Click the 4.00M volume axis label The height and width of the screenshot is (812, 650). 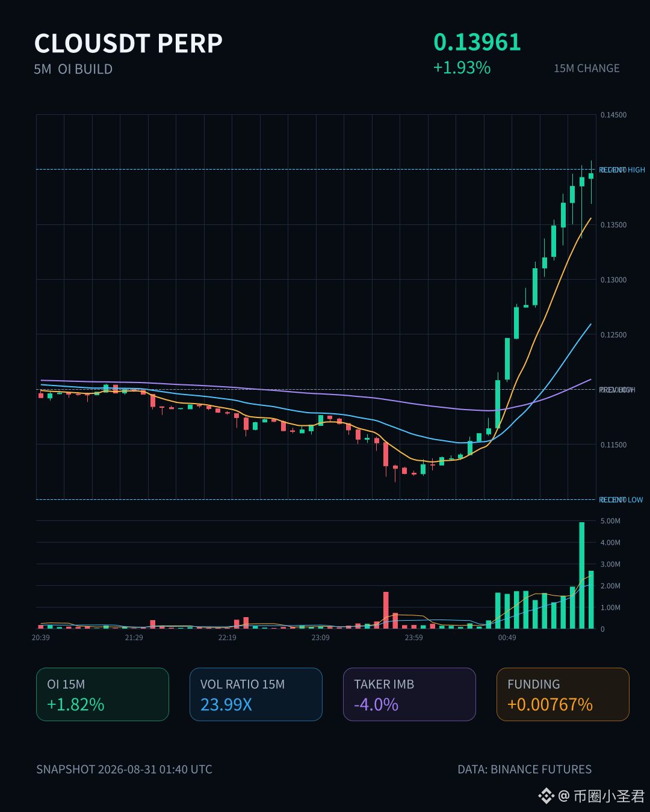(x=610, y=543)
